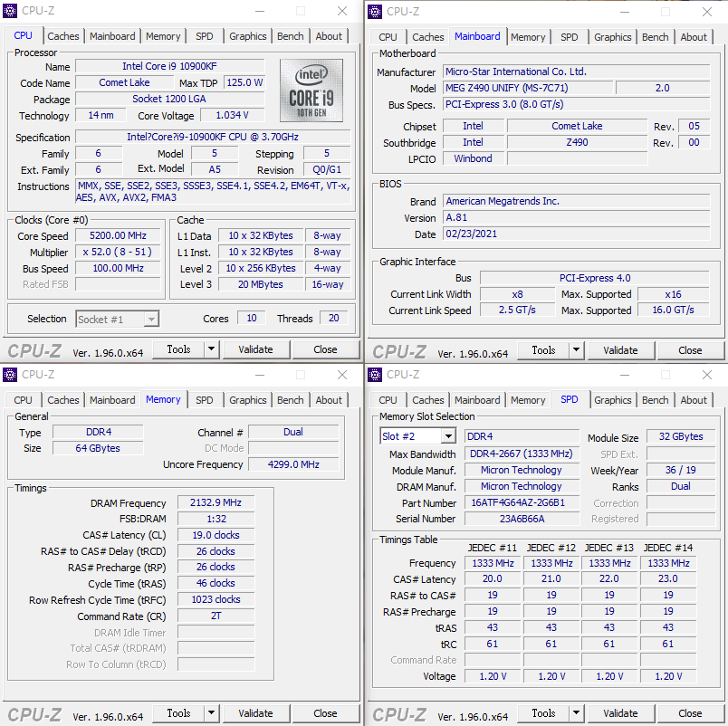Select the Multiplier value 'x 52.0 ( 8 - 51 )'
The height and width of the screenshot is (726, 728).
[118, 252]
